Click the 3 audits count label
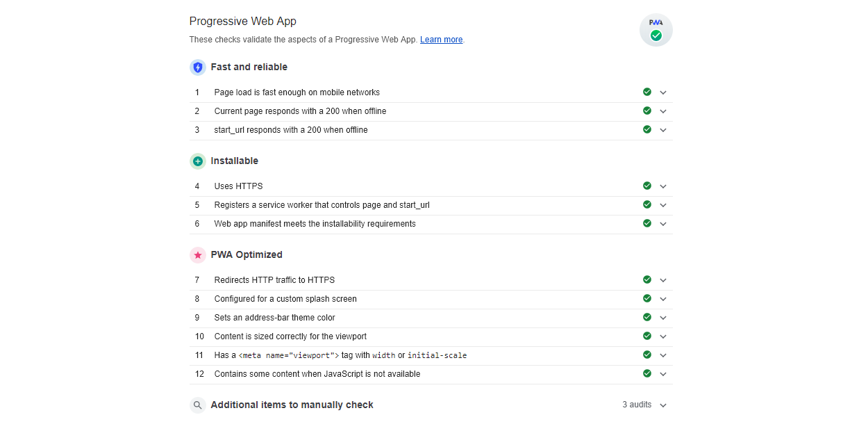The width and height of the screenshot is (868, 422). tap(637, 405)
